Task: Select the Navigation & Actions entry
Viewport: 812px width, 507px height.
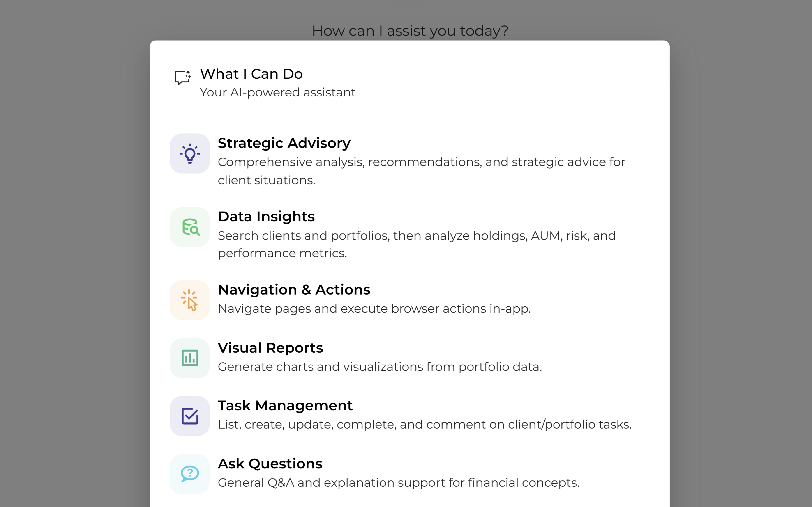Action: (x=294, y=289)
